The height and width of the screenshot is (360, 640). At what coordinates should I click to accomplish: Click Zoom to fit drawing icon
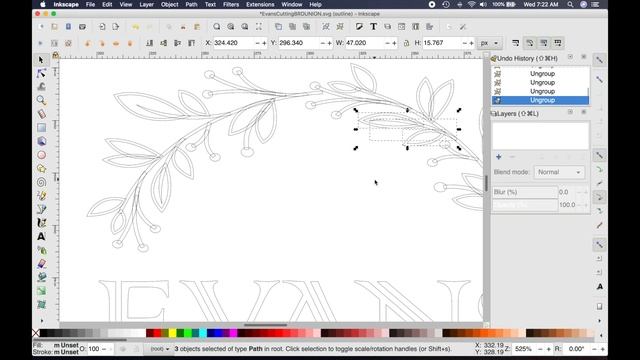tap(231, 27)
